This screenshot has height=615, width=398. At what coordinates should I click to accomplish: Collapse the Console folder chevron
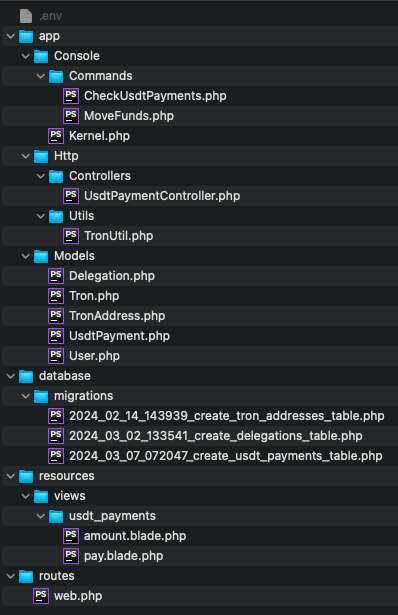click(x=26, y=56)
